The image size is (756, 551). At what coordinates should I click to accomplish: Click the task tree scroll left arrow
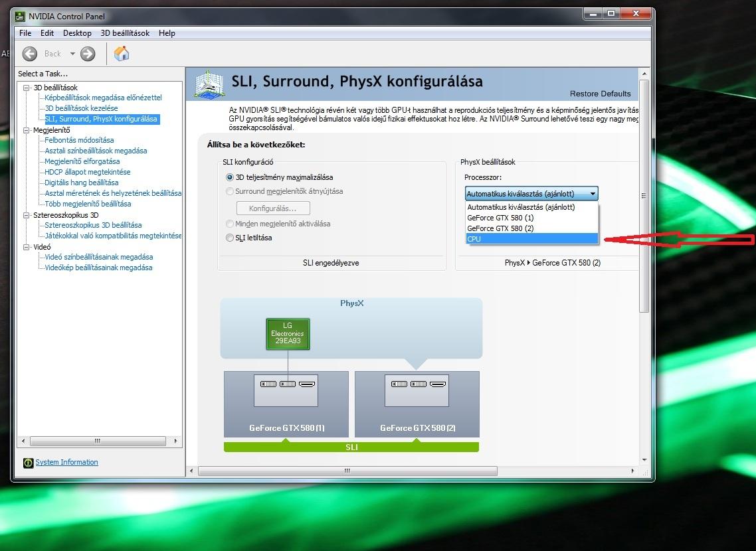[x=23, y=441]
